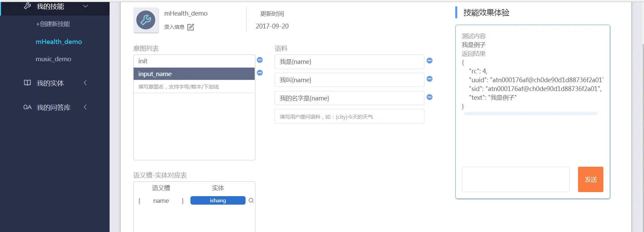This screenshot has height=232, width=644.
Task: Remove the init intent with minus icon
Action: coord(260,60)
